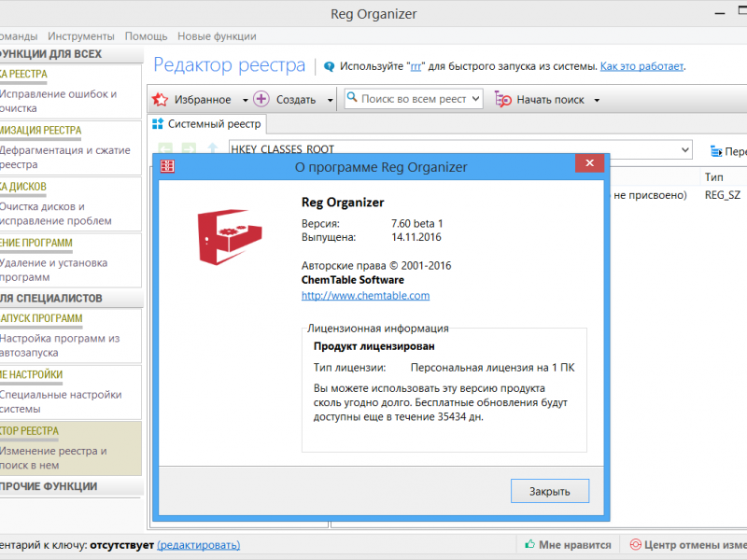Open the Create dropdown arrow
The width and height of the screenshot is (747, 560).
click(330, 100)
